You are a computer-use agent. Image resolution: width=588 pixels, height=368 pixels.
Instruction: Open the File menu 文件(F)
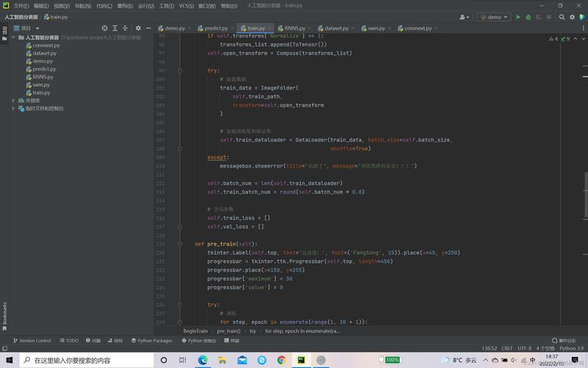pos(21,6)
